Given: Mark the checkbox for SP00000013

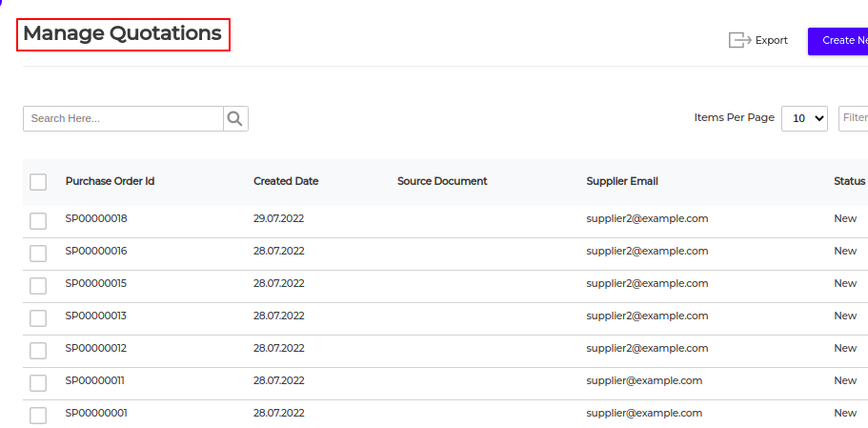Looking at the screenshot, I should pyautogui.click(x=38, y=317).
